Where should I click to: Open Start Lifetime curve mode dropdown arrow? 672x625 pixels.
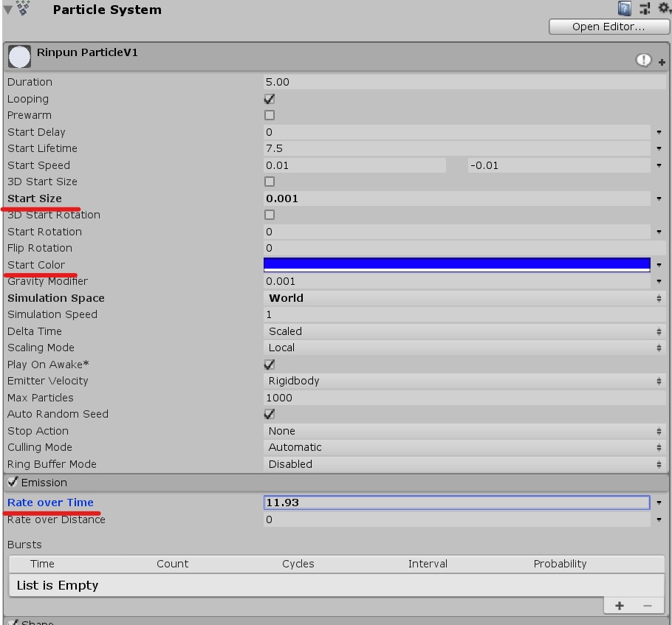(659, 148)
